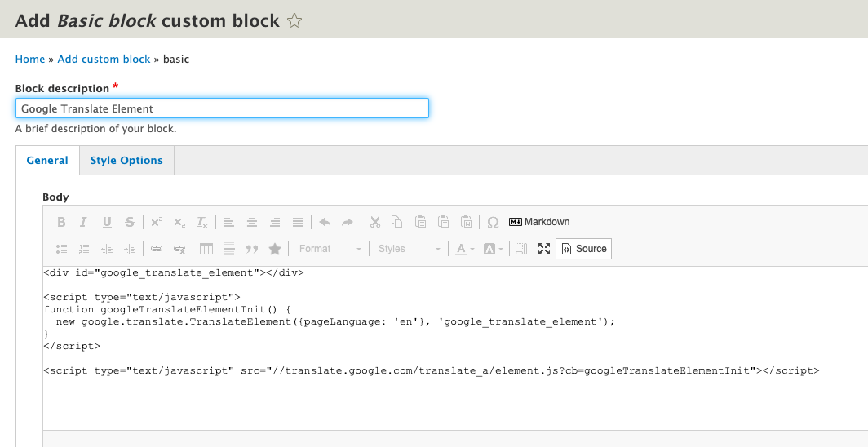This screenshot has height=447, width=868.
Task: Click the Special Character omega icon
Action: coord(493,222)
